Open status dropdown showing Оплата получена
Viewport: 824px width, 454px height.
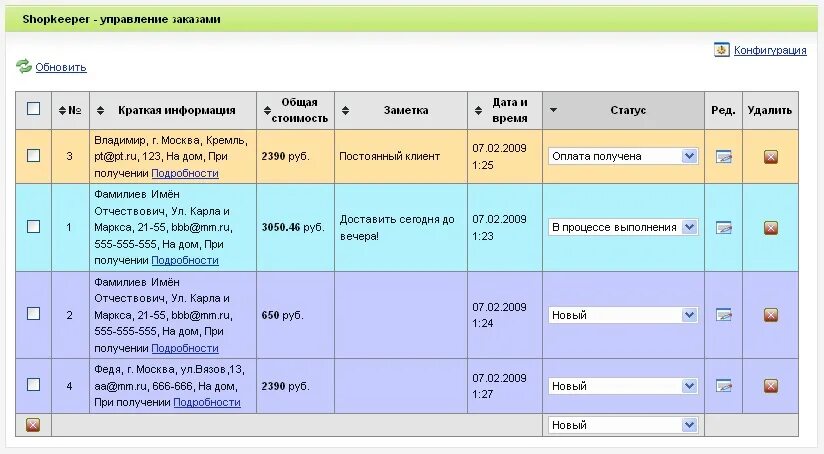click(623, 156)
